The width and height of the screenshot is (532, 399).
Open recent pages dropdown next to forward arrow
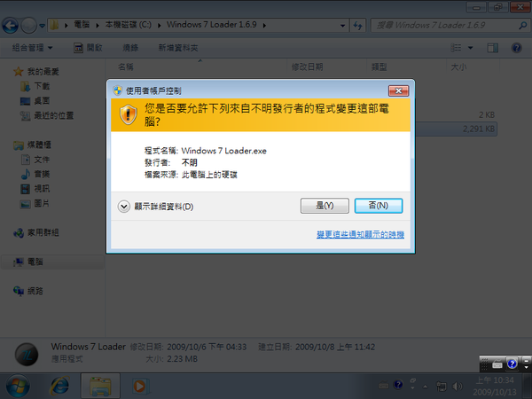[x=42, y=26]
